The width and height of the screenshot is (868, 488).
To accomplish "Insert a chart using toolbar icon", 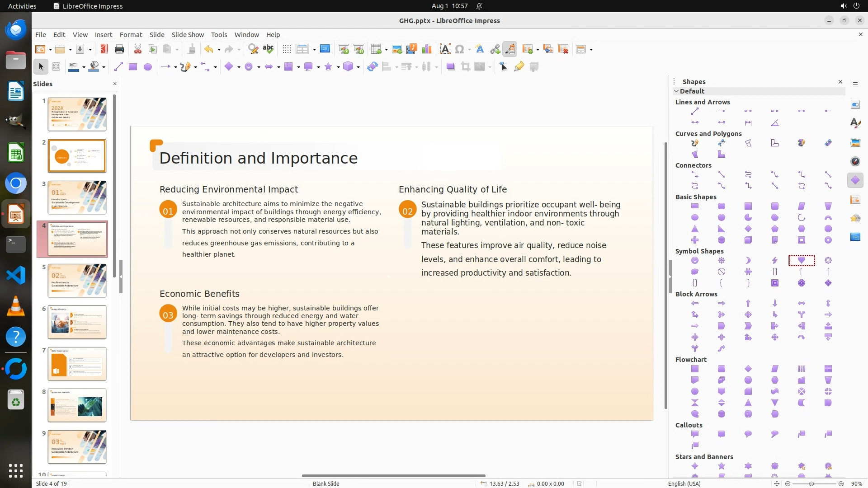I will (x=426, y=49).
